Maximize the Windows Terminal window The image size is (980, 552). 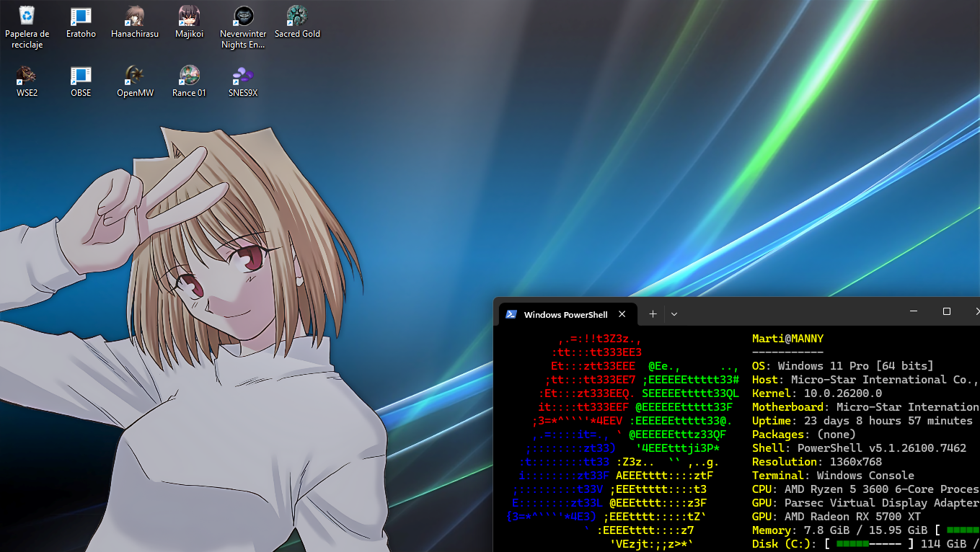[947, 311]
